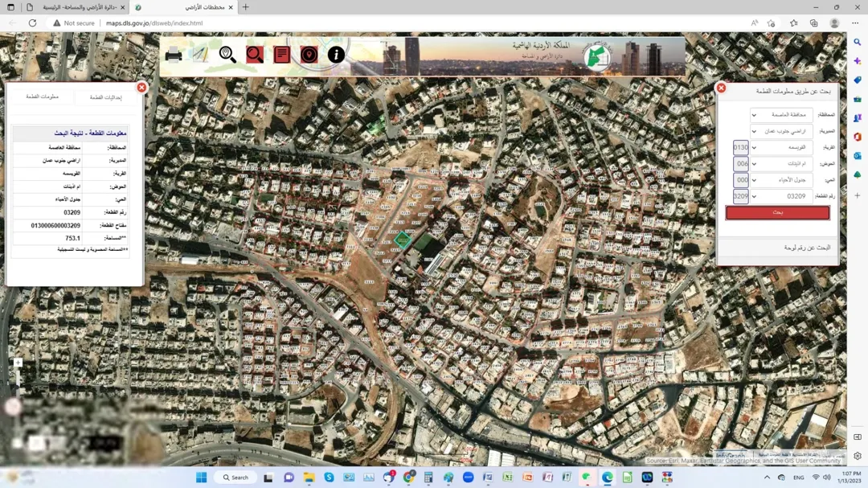Click the printer icon in the map toolbar

[174, 55]
